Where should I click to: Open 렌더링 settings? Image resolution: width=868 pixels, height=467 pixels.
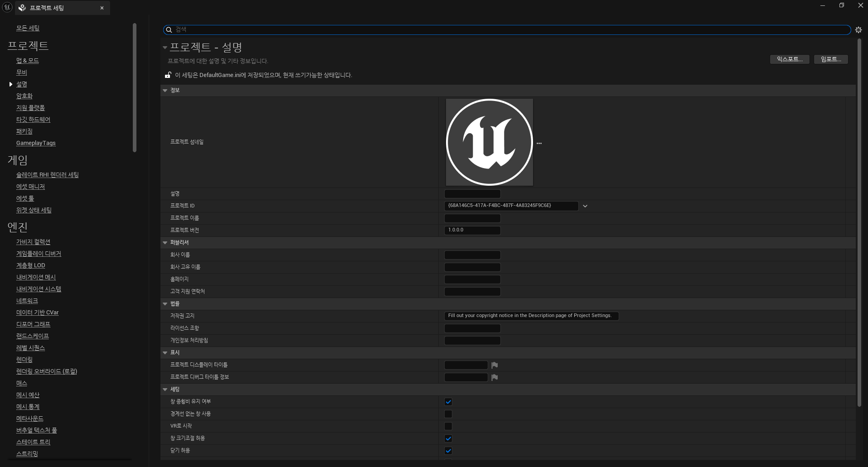[24, 360]
